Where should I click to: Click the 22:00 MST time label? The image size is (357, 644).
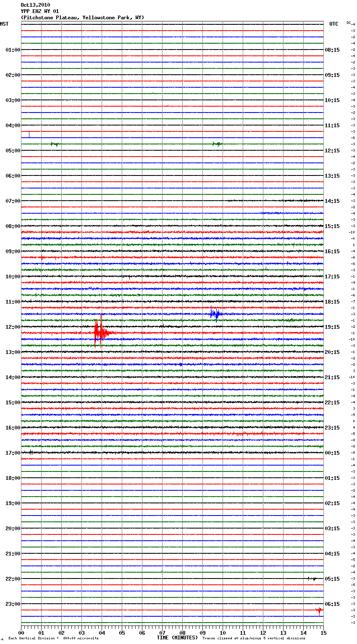pyautogui.click(x=13, y=579)
